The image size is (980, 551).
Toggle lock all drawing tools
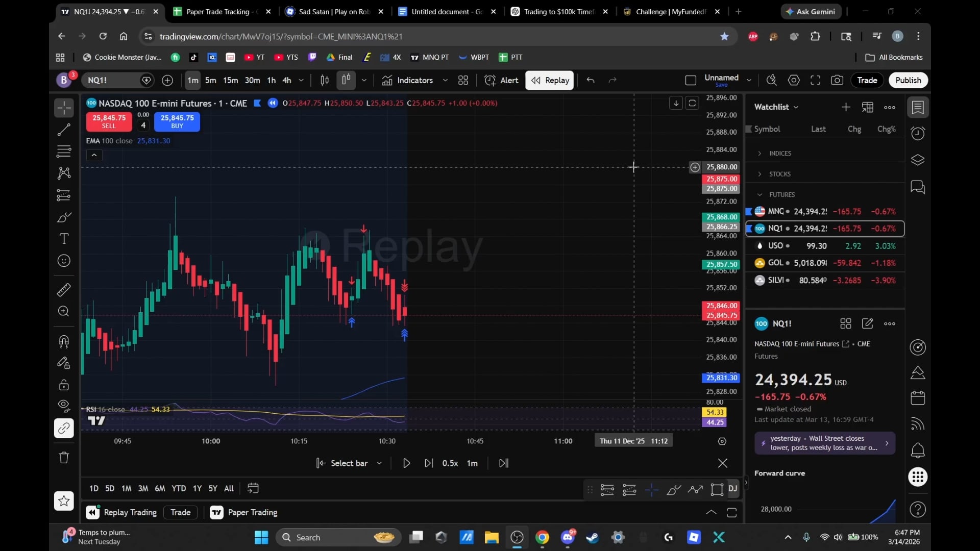(x=64, y=385)
